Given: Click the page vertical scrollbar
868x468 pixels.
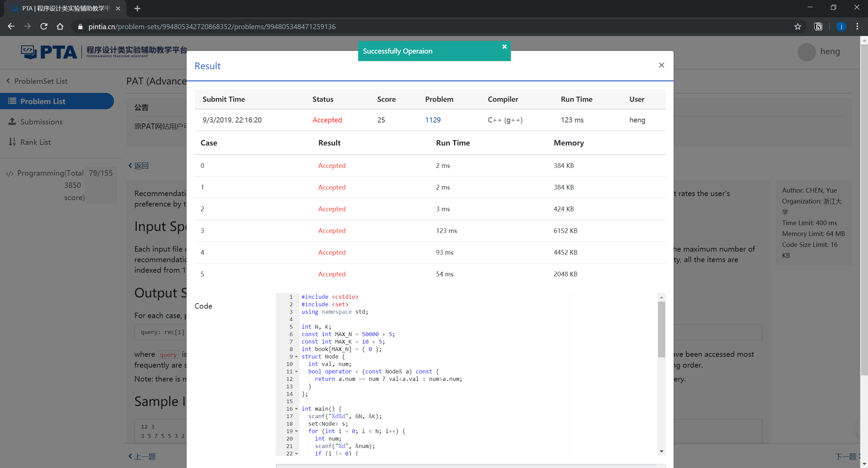Looking at the screenshot, I should (864, 209).
